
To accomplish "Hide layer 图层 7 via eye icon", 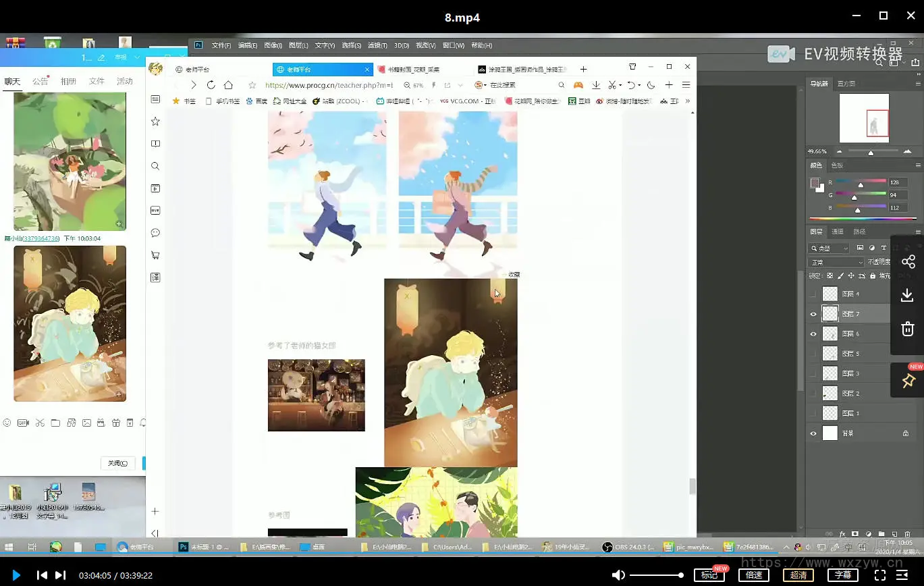I will click(x=813, y=314).
